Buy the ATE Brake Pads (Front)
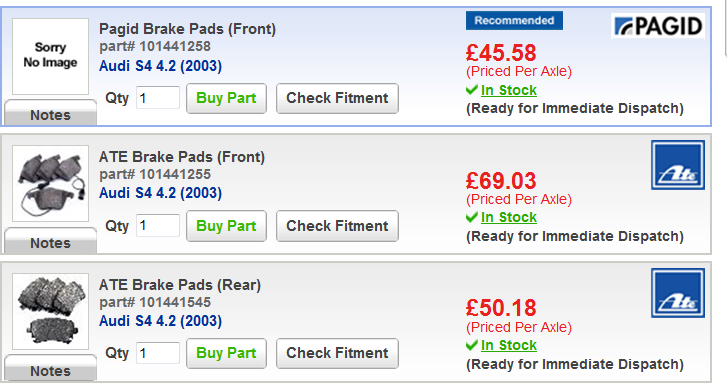727x390 pixels. pyautogui.click(x=226, y=226)
